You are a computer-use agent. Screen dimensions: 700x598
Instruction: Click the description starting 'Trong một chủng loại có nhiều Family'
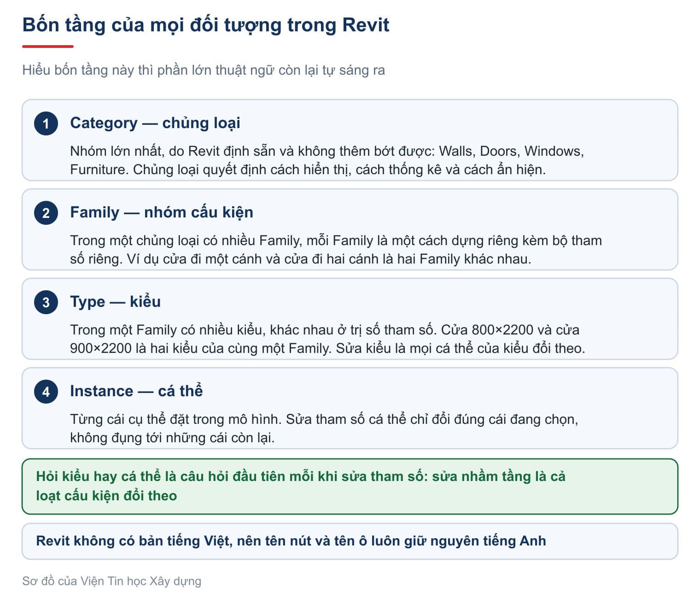[x=336, y=250]
